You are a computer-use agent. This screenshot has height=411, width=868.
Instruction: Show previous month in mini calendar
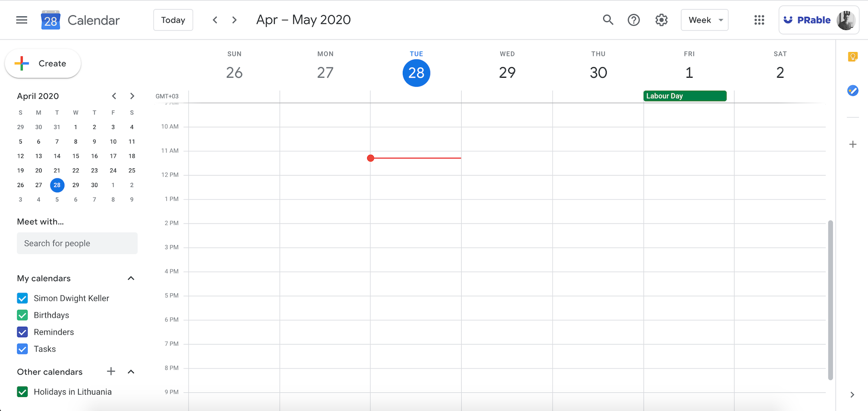pyautogui.click(x=114, y=96)
